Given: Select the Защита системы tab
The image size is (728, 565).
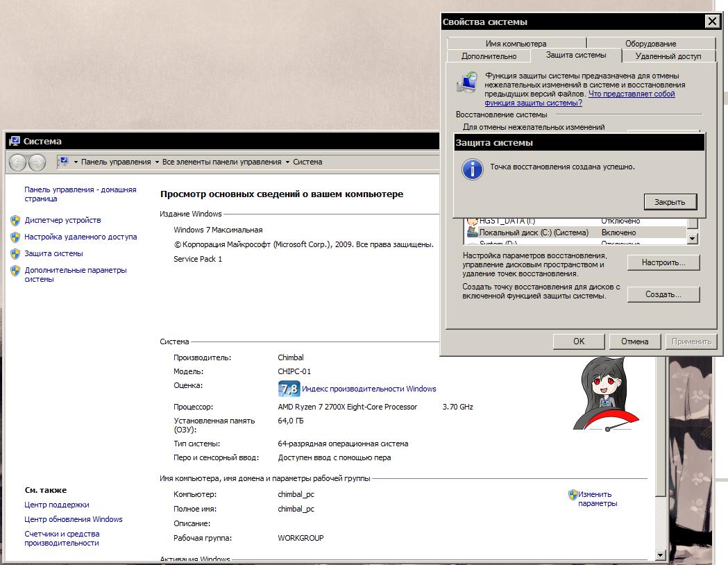Looking at the screenshot, I should tap(576, 55).
